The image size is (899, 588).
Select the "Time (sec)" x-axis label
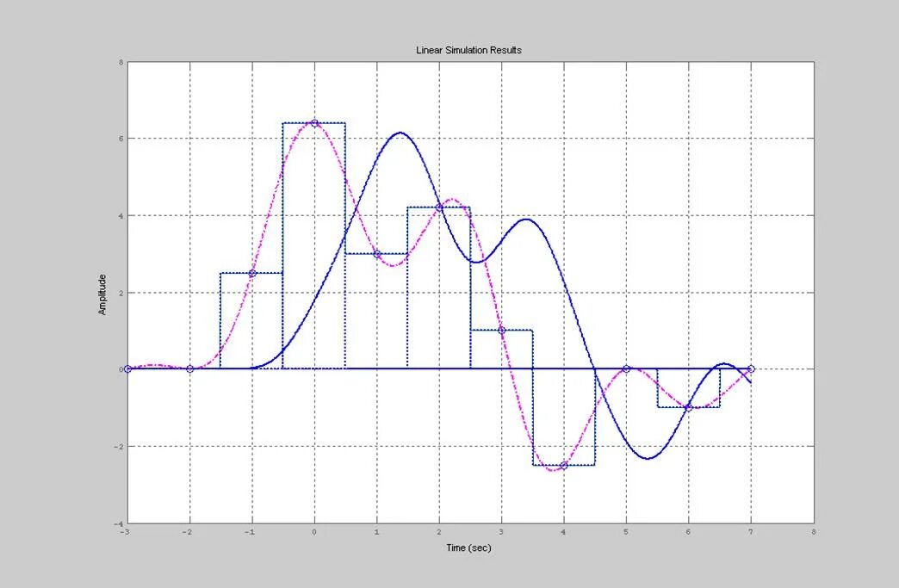pyautogui.click(x=468, y=548)
